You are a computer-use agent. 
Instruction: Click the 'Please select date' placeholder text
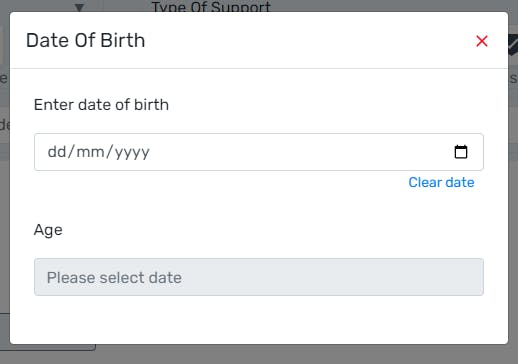[114, 278]
